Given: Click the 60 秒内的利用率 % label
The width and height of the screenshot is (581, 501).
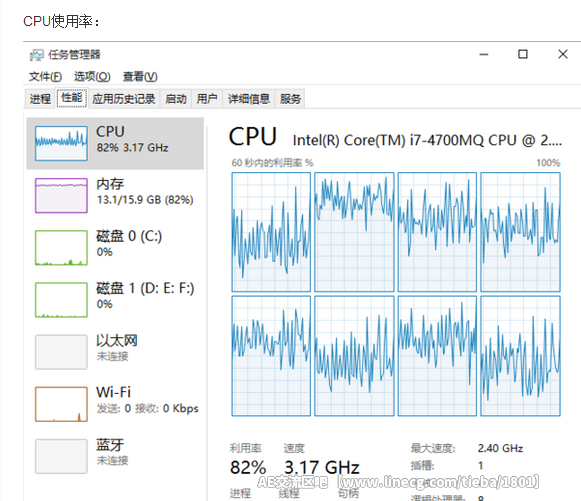Looking at the screenshot, I should point(272,163).
